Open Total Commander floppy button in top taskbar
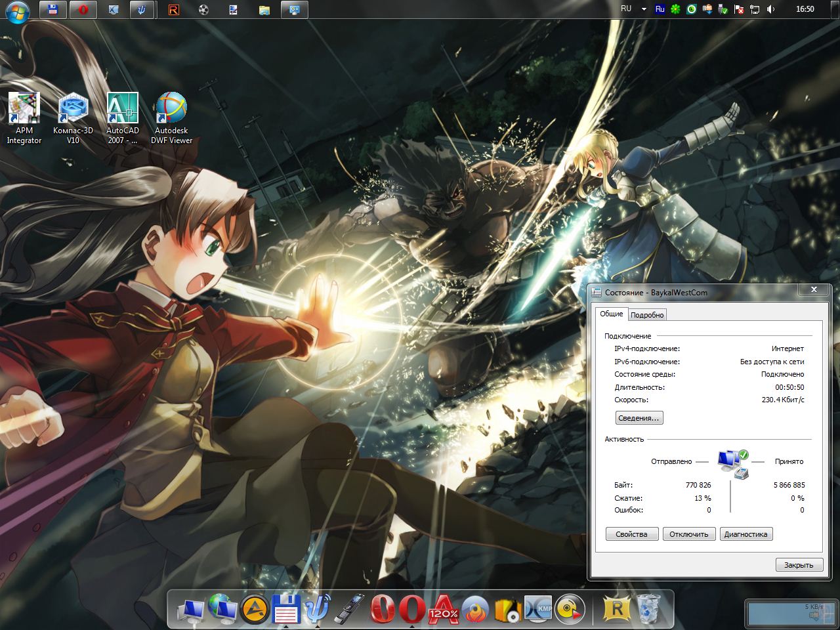This screenshot has width=840, height=630. (x=53, y=10)
